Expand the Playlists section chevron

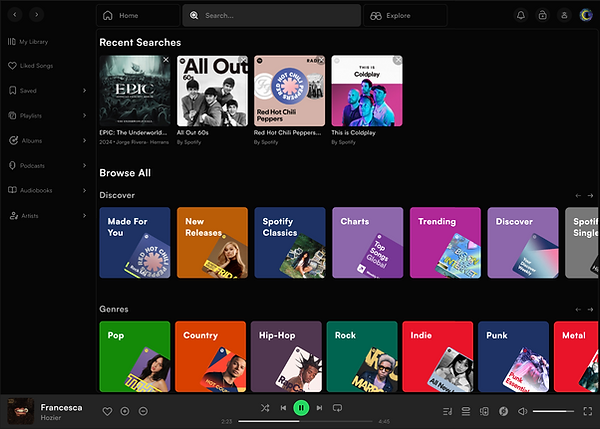tap(85, 115)
